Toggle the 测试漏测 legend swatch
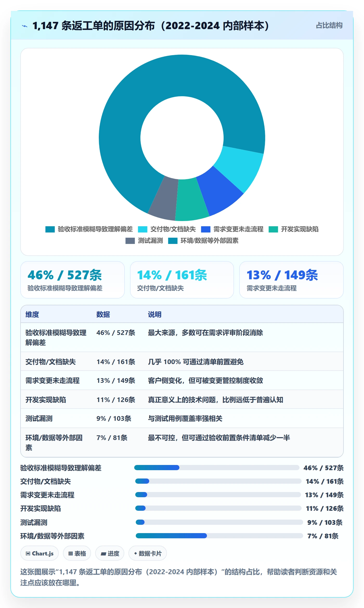Viewport: 364px width, 608px height. (x=130, y=241)
